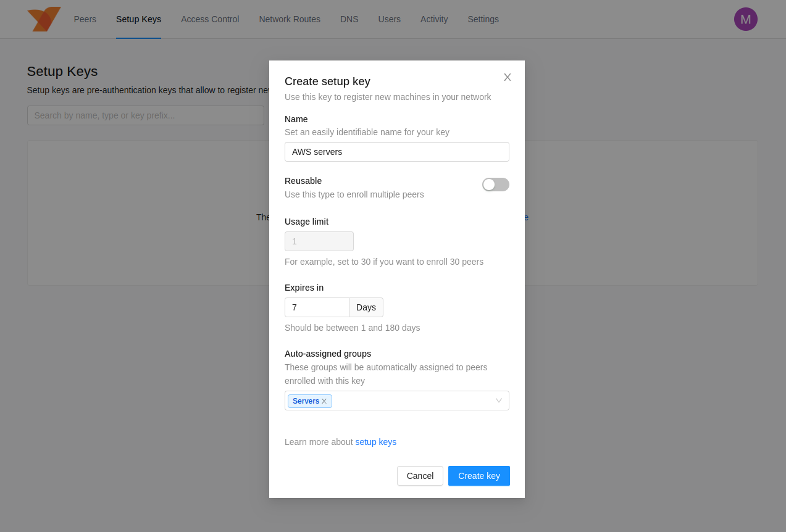Click the NetBird logo icon

(x=44, y=19)
